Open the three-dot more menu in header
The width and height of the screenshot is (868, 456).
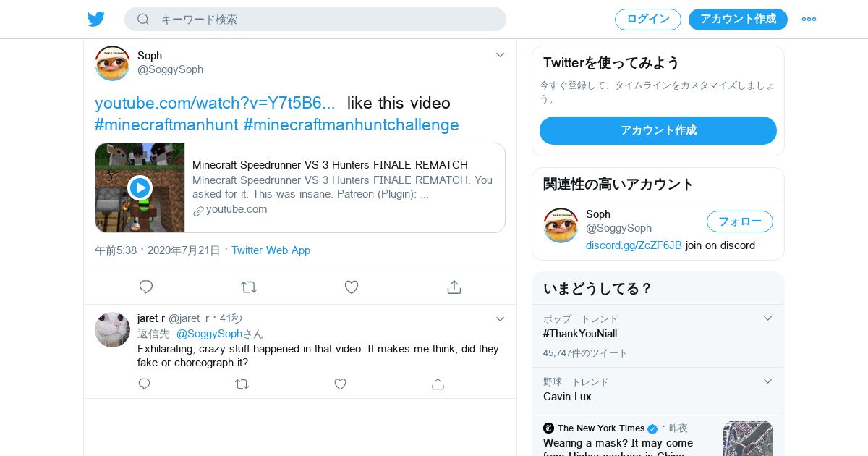(809, 20)
